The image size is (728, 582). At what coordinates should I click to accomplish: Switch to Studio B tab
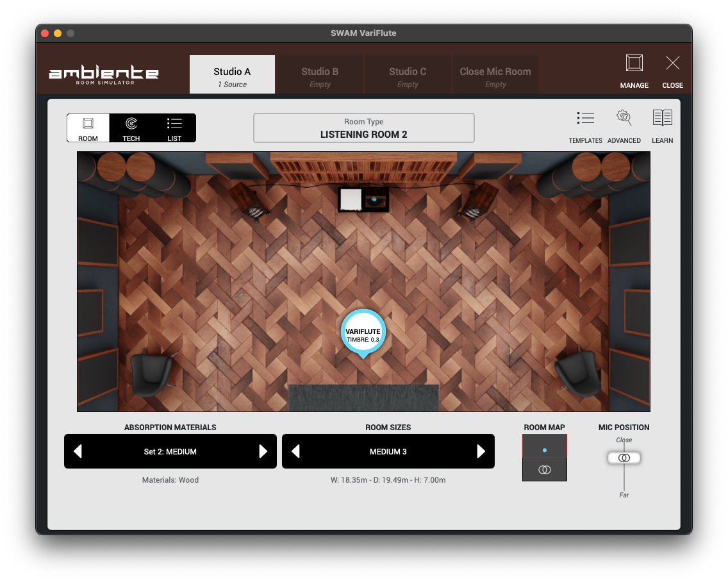320,75
